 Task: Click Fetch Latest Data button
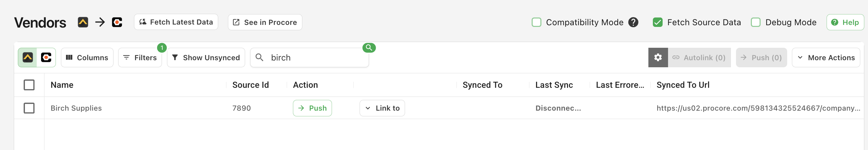coord(176,22)
